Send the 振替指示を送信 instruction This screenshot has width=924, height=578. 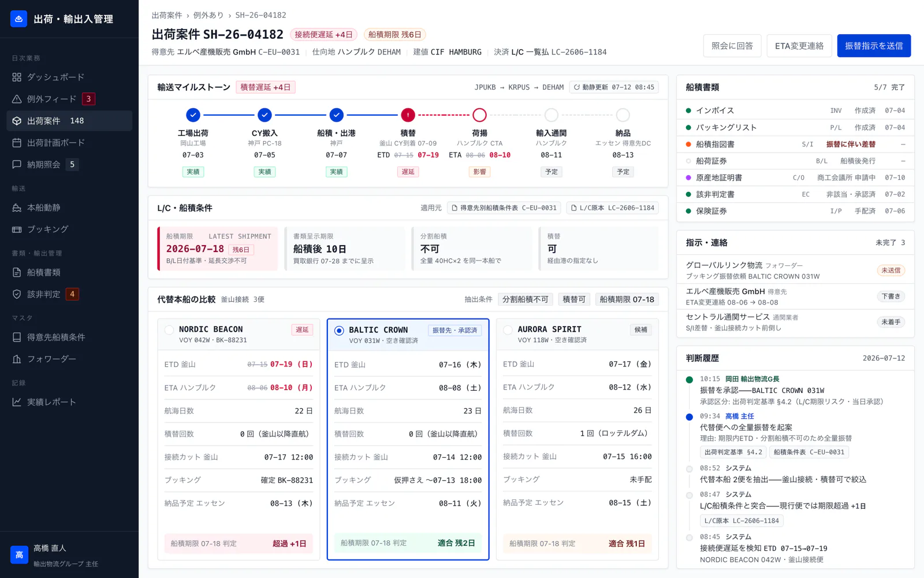click(x=874, y=46)
